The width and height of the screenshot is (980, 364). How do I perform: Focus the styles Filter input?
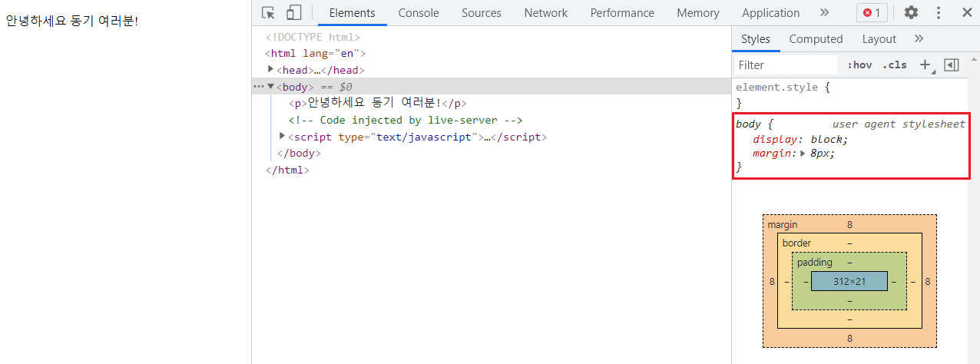tap(785, 65)
